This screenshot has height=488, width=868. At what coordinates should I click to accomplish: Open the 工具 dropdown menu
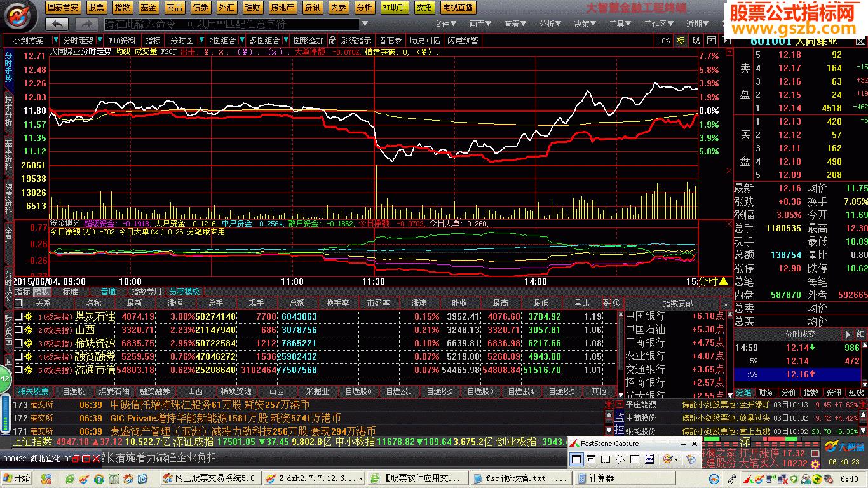coord(620,24)
